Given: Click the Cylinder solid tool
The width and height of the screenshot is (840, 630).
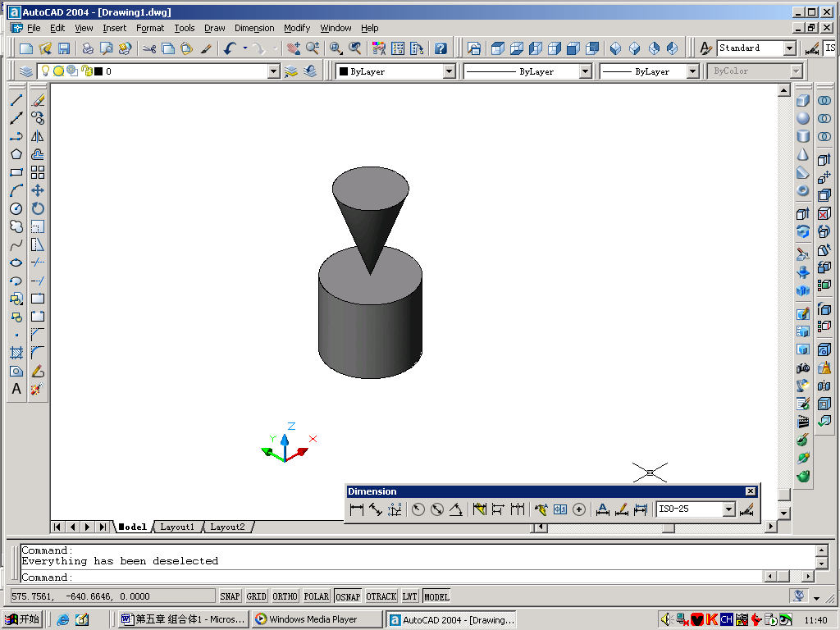Looking at the screenshot, I should pyautogui.click(x=802, y=136).
